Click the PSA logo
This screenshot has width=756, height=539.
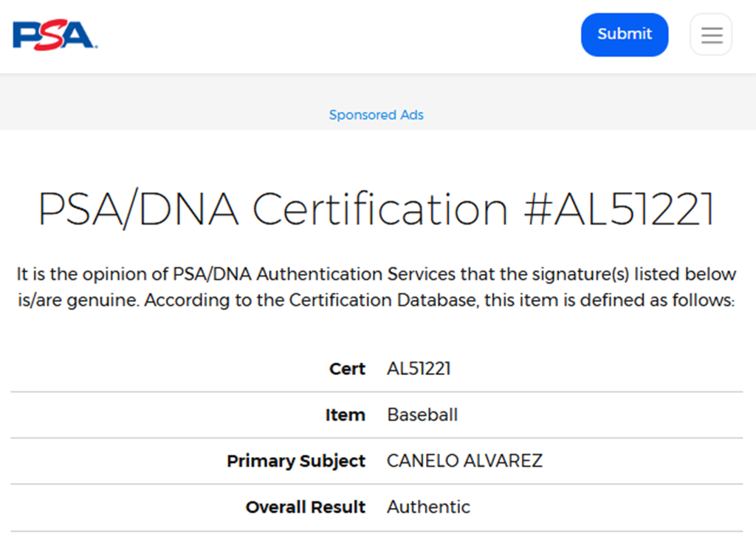tap(55, 35)
